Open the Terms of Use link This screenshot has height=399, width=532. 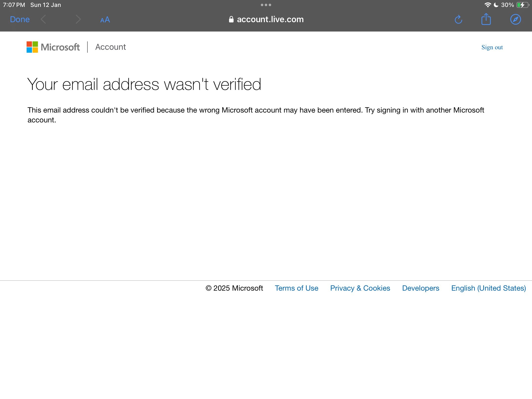(297, 288)
